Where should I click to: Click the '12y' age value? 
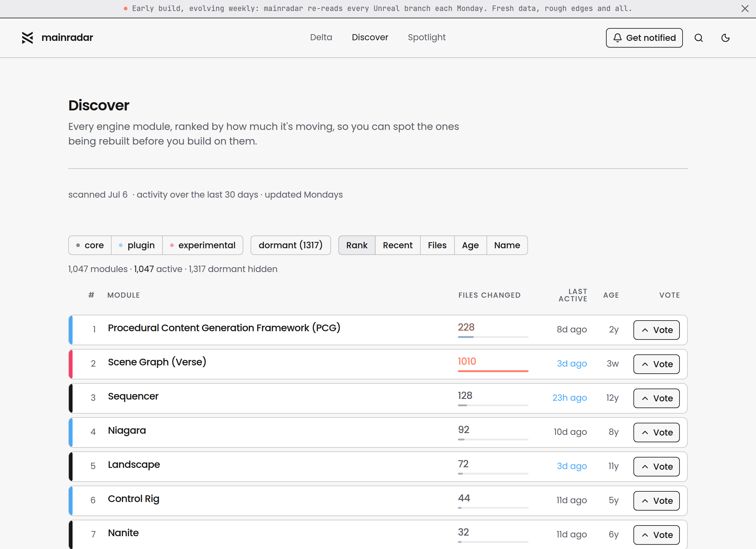coord(612,398)
